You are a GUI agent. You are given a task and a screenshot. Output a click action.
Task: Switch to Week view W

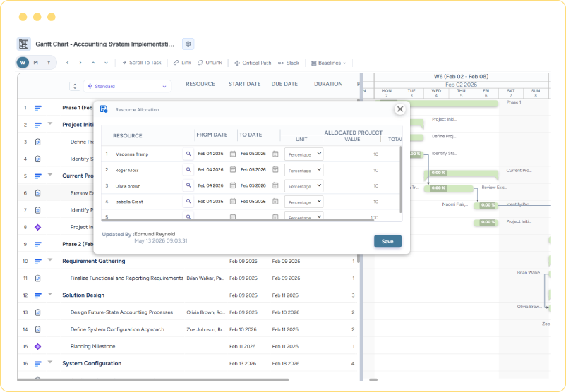pyautogui.click(x=23, y=62)
